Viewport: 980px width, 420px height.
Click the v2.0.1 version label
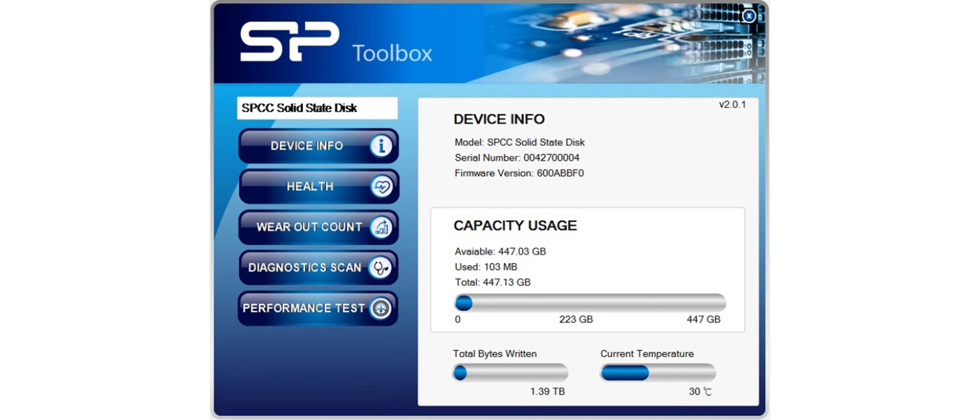(732, 105)
